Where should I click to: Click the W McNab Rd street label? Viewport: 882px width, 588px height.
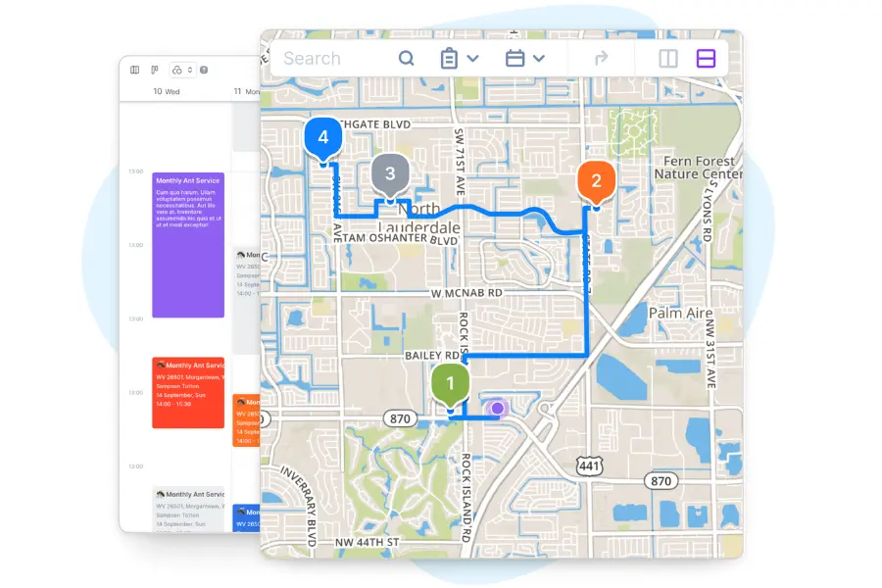click(x=466, y=293)
